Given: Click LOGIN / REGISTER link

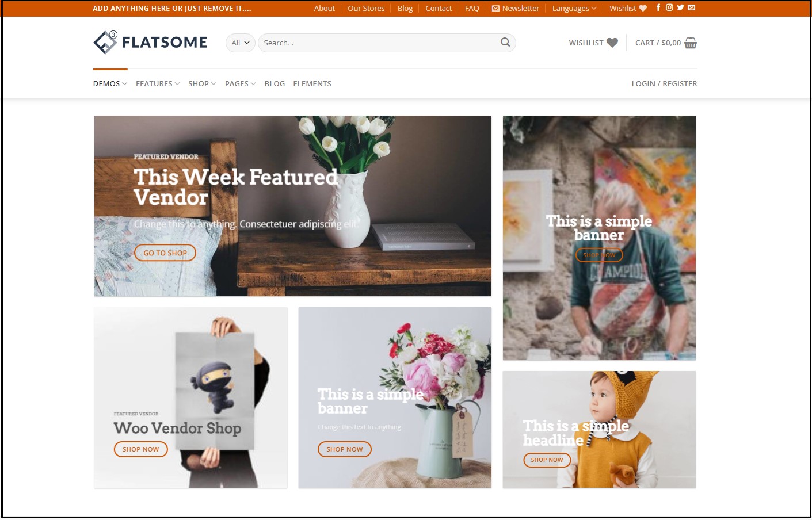Looking at the screenshot, I should pyautogui.click(x=664, y=83).
